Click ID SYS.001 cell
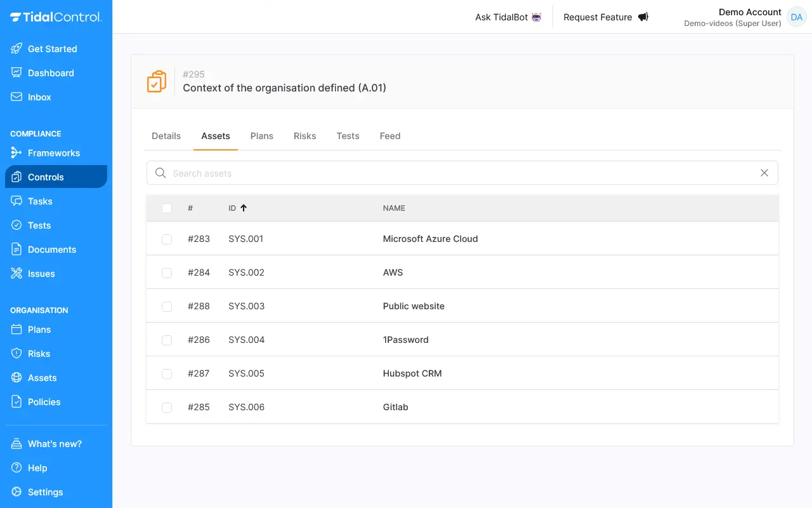The image size is (812, 508). pos(246,239)
